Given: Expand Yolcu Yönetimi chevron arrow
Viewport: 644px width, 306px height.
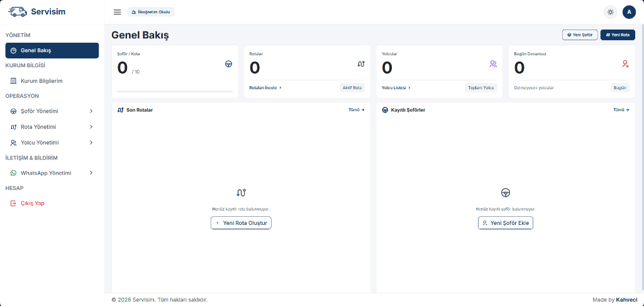Looking at the screenshot, I should pyautogui.click(x=91, y=143).
